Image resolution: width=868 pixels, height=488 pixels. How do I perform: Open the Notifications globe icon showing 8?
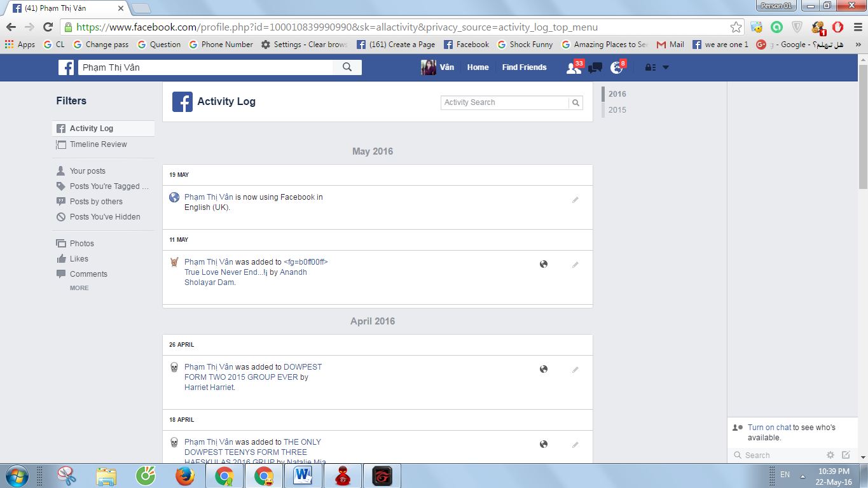616,67
